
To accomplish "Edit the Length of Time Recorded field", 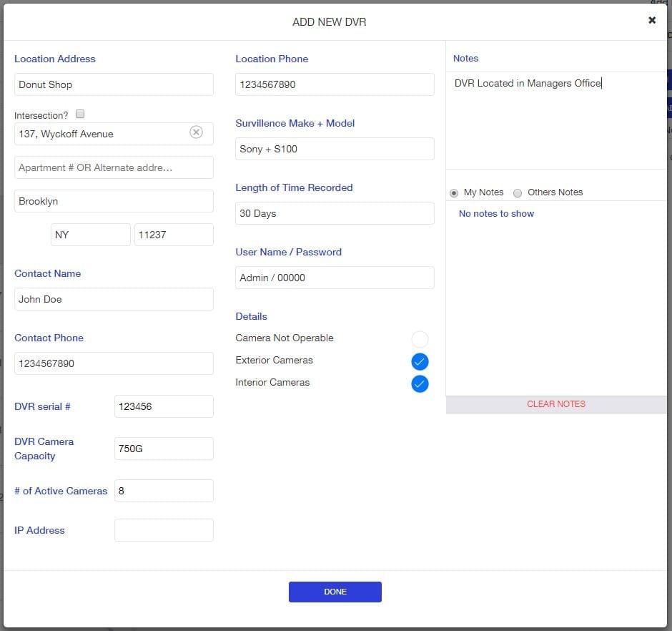I will pyautogui.click(x=335, y=213).
